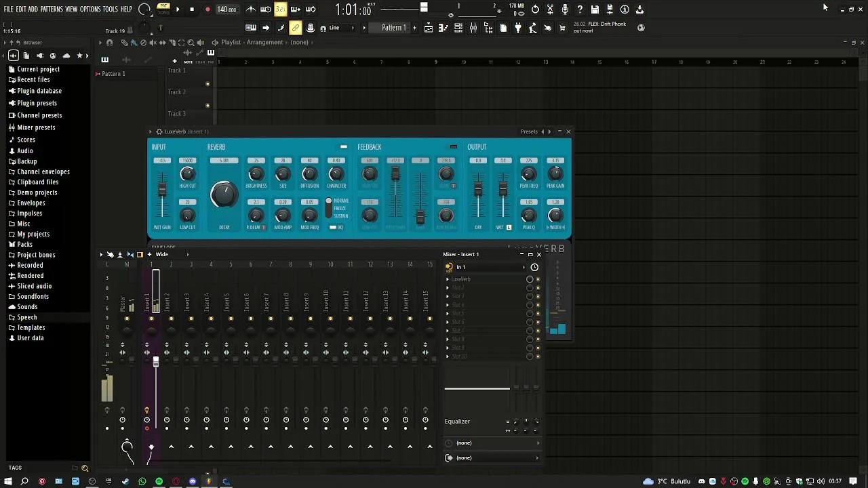Image resolution: width=868 pixels, height=488 pixels.
Task: Switch LuxeVerb NORMAL/FREEZE/SUSTAIN mode selector
Action: [x=329, y=208]
